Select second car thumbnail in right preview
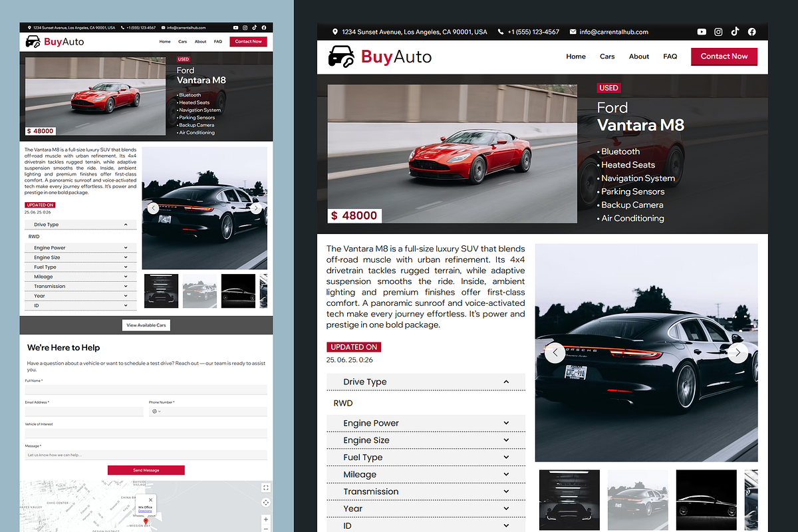 click(x=638, y=500)
